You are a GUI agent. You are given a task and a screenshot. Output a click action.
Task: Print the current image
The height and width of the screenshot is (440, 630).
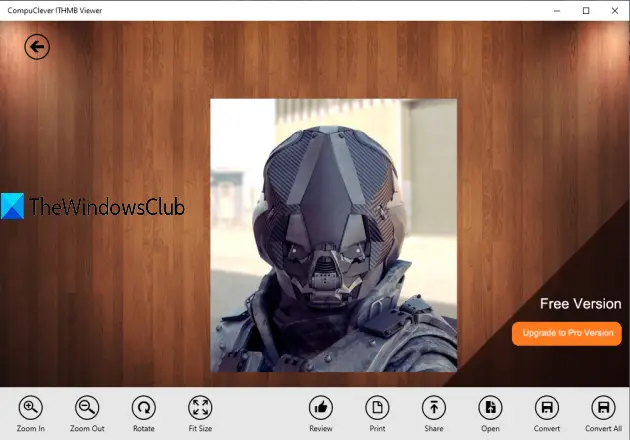tap(377, 407)
